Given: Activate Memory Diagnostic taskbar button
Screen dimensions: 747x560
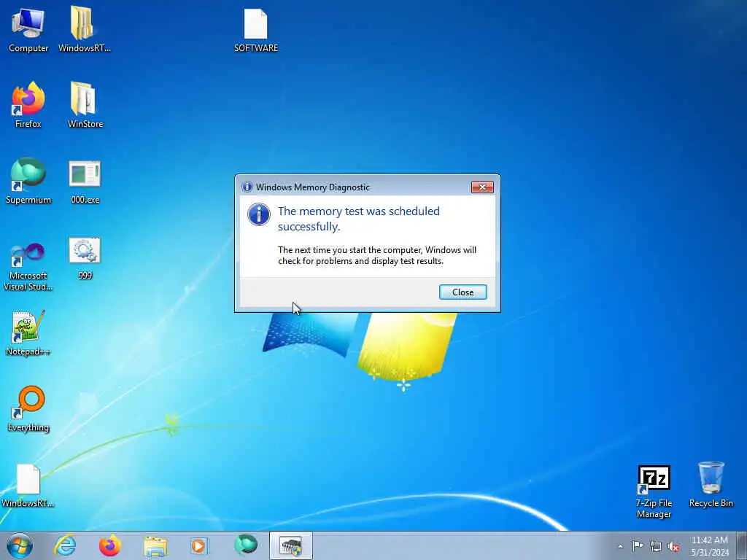Looking at the screenshot, I should (290, 545).
